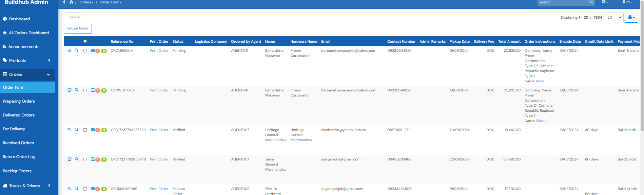Open the page size dropdown showing 20
This screenshot has width=644, height=195.
614,18
